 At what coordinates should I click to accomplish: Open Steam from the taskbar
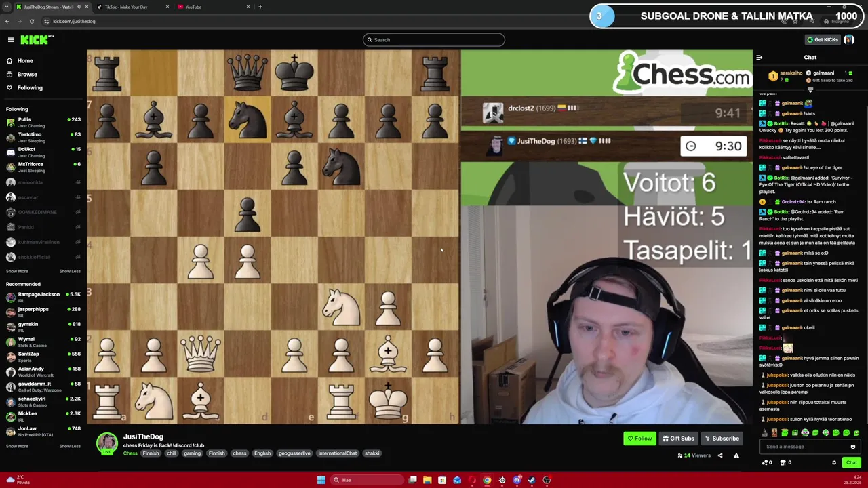pos(532,480)
